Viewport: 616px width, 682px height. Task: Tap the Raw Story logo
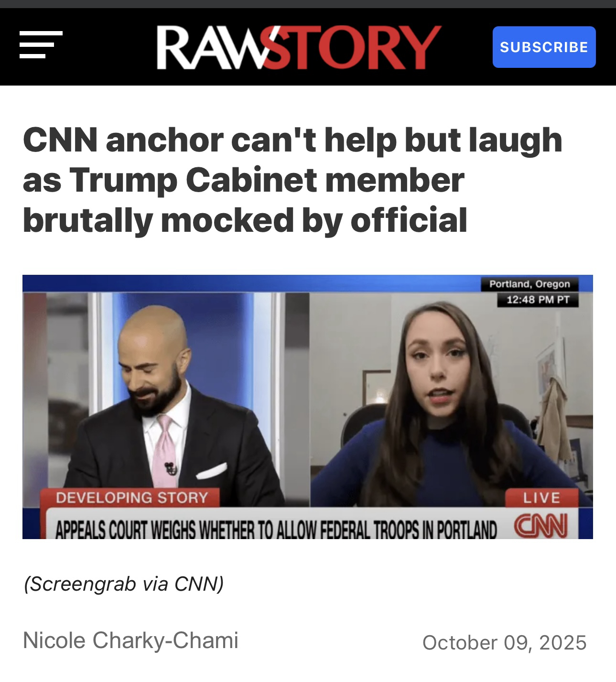click(299, 47)
